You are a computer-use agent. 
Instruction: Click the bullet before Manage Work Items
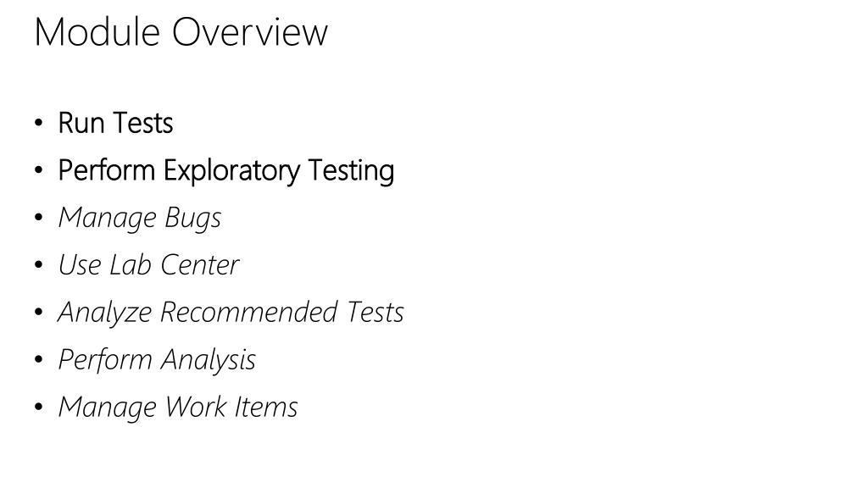[38, 408]
